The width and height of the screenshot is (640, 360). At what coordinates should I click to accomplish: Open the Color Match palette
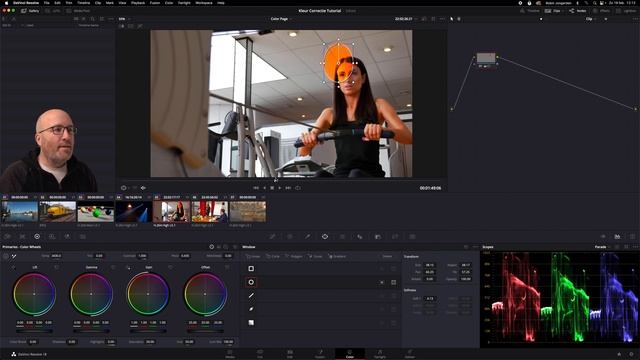coord(22,236)
